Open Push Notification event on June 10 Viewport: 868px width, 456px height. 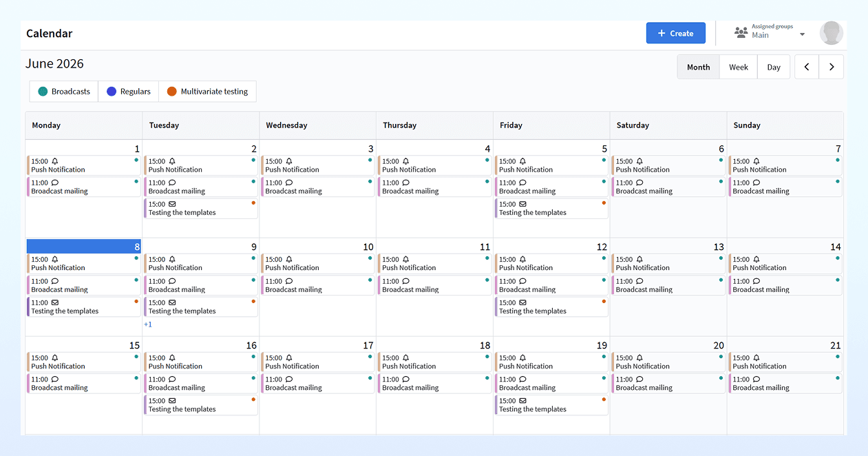click(x=318, y=264)
